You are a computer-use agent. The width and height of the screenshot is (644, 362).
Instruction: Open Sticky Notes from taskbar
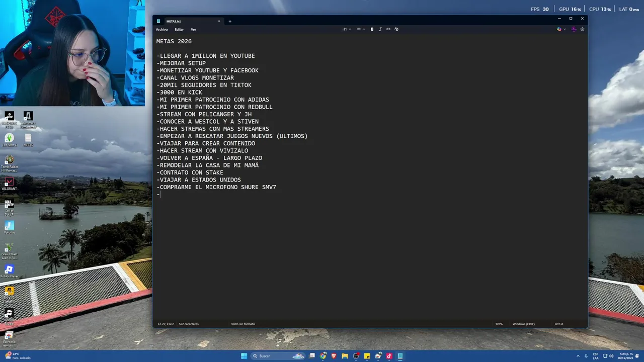tap(367, 356)
